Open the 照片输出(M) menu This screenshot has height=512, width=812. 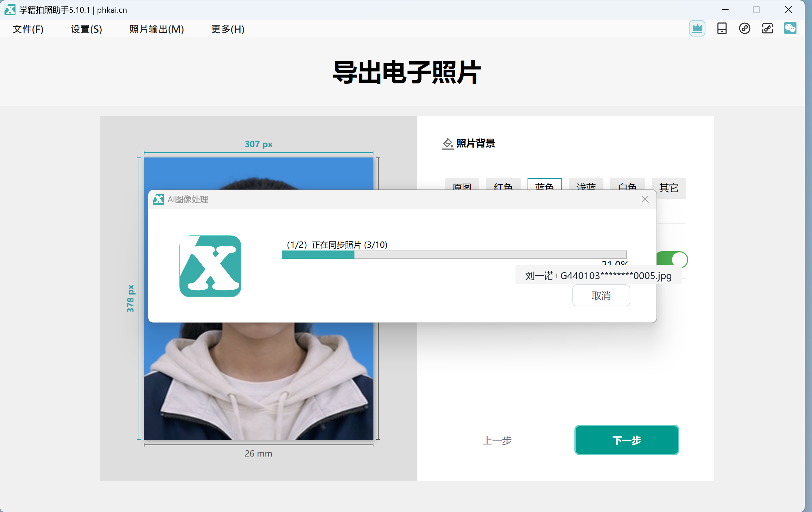(157, 29)
